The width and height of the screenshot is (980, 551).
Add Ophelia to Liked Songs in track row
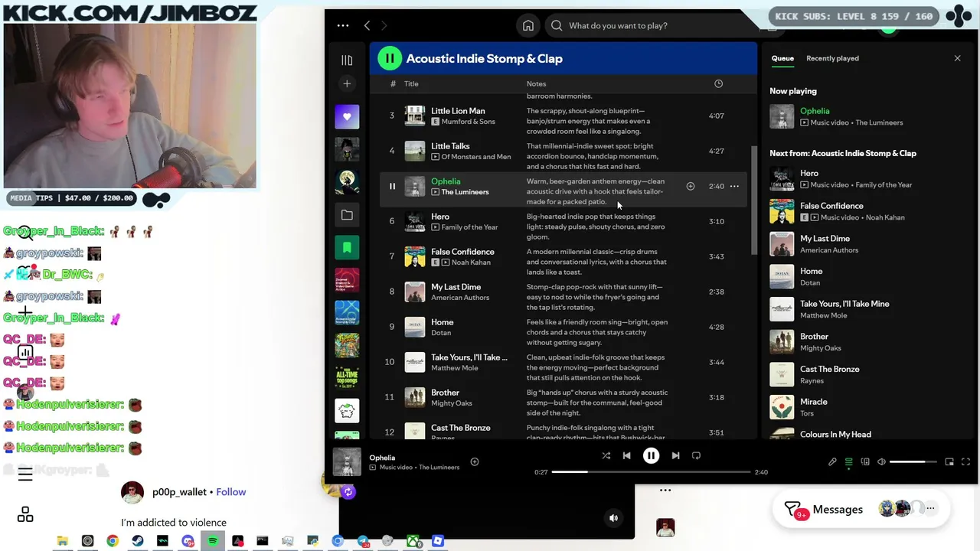[690, 186]
